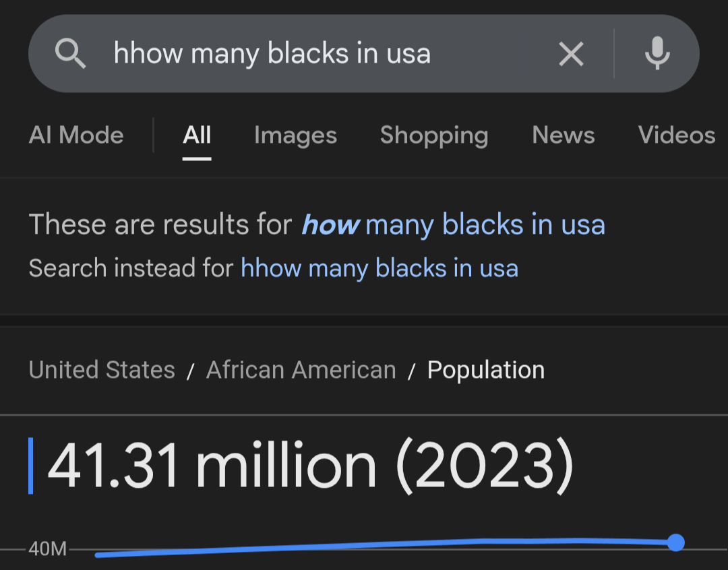The image size is (728, 570).
Task: Click the magnifying glass search icon
Action: coord(70,53)
